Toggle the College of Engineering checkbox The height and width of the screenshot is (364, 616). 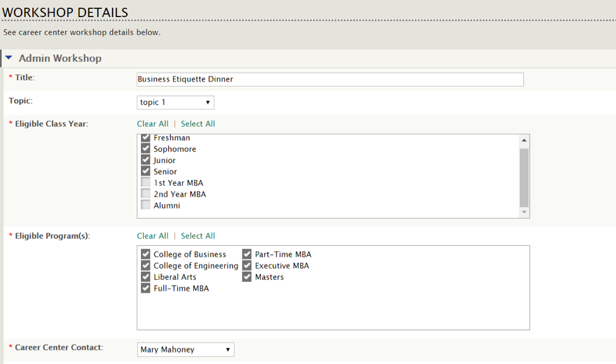(145, 265)
